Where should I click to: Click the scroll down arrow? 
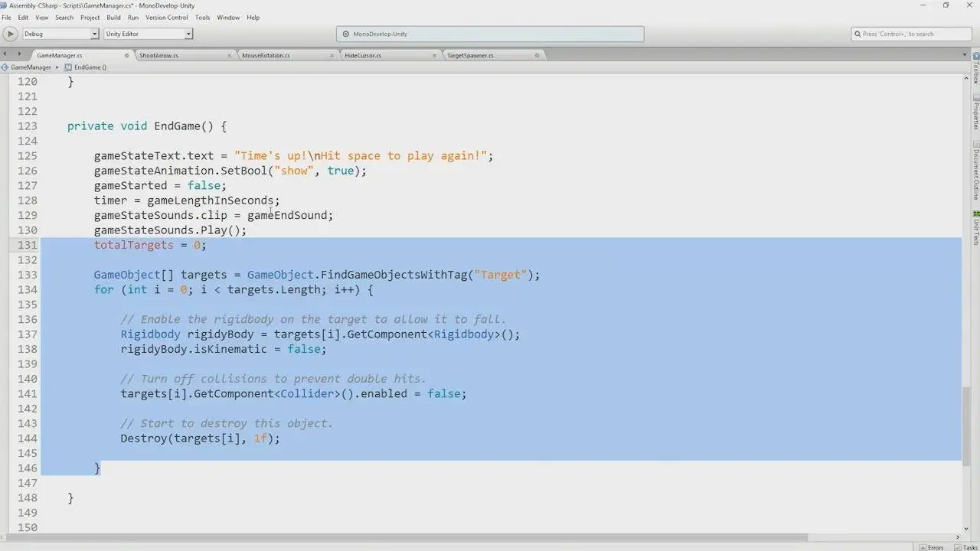click(x=967, y=528)
